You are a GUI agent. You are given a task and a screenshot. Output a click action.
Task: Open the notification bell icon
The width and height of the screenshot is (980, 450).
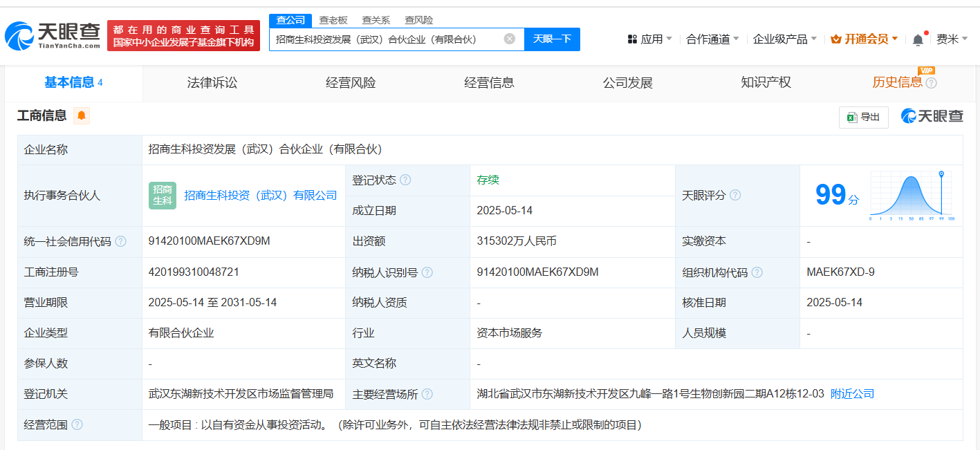coord(918,39)
